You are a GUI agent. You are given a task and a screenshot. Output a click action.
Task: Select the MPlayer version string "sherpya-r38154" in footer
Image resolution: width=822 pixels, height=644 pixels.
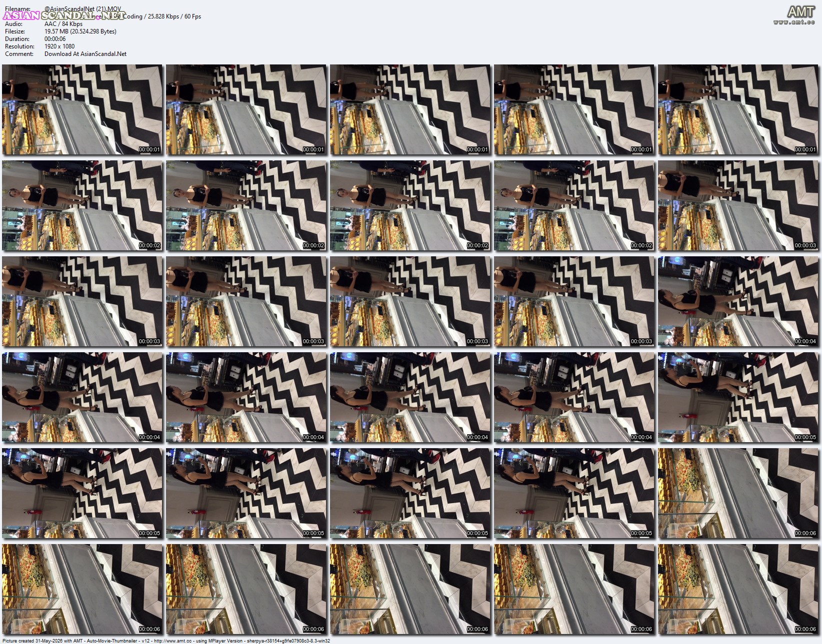click(x=262, y=641)
